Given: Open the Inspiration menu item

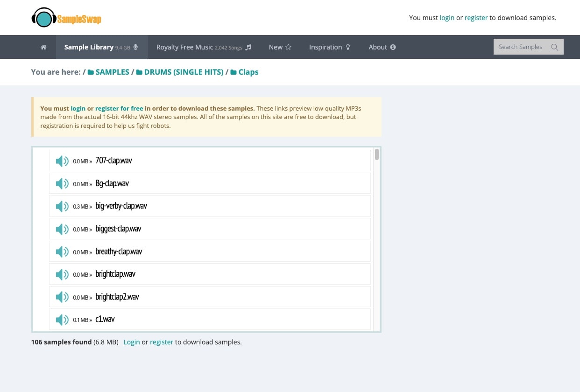Looking at the screenshot, I should click(x=330, y=47).
